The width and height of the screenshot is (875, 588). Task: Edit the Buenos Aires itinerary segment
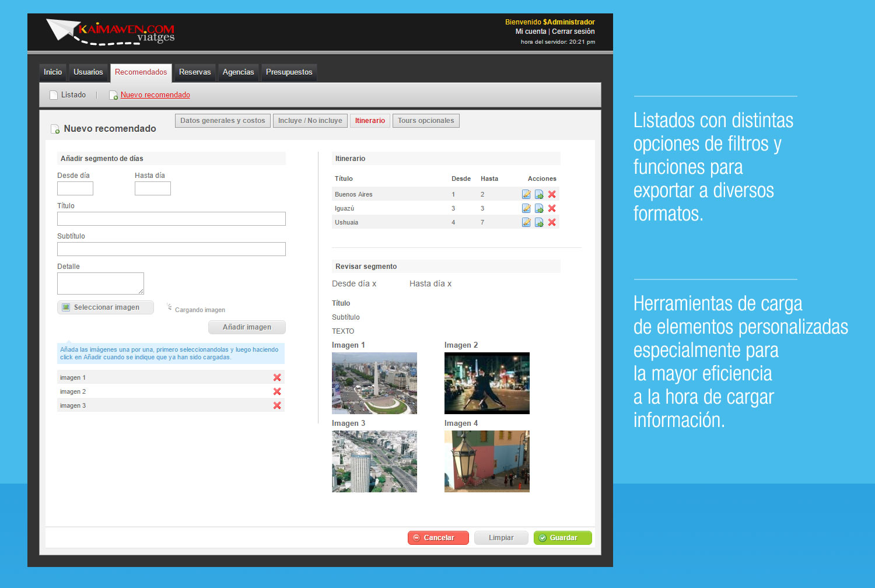coord(526,194)
